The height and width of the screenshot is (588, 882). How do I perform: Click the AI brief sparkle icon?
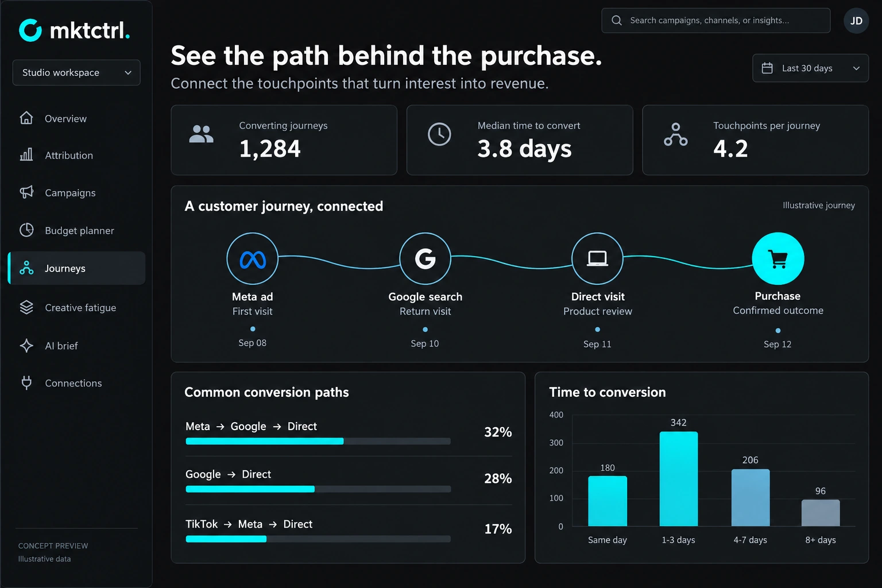click(26, 345)
